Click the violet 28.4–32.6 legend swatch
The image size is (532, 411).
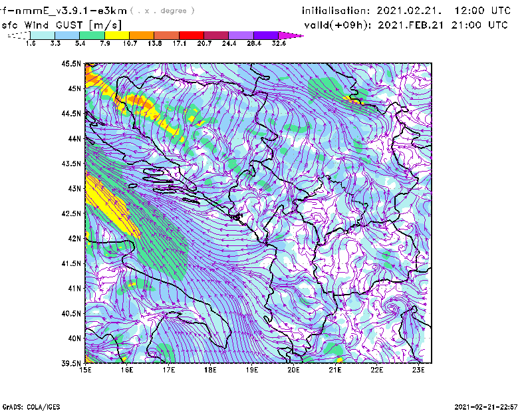(266, 35)
